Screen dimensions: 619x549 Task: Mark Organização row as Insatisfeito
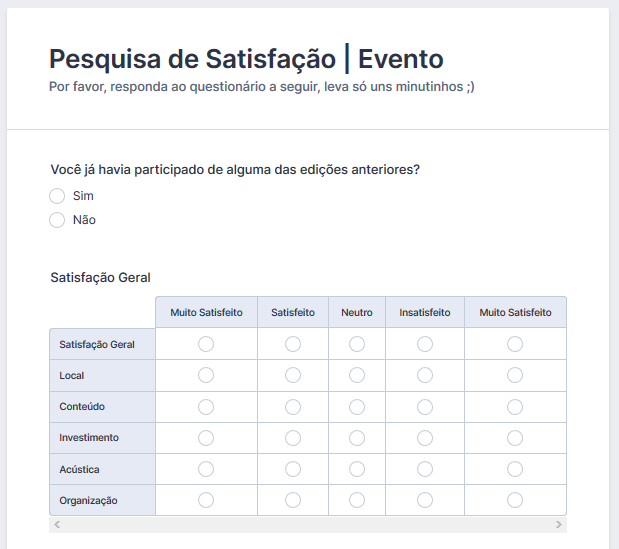[425, 500]
